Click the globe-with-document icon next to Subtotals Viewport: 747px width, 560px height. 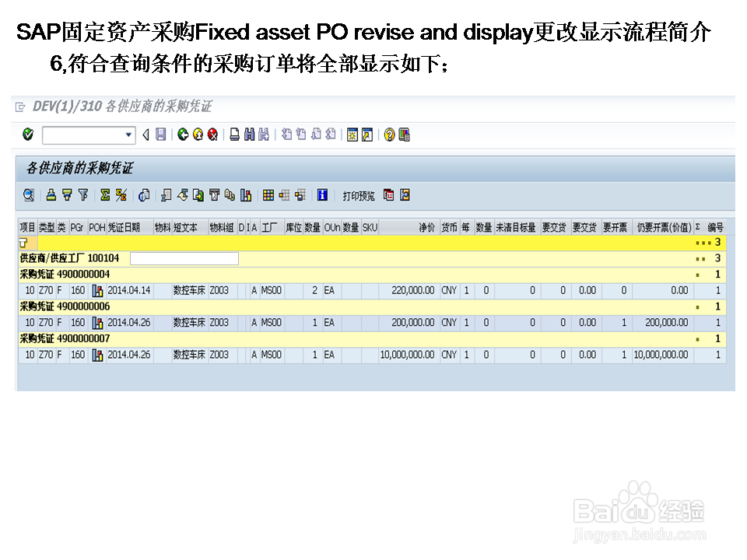[x=144, y=195]
